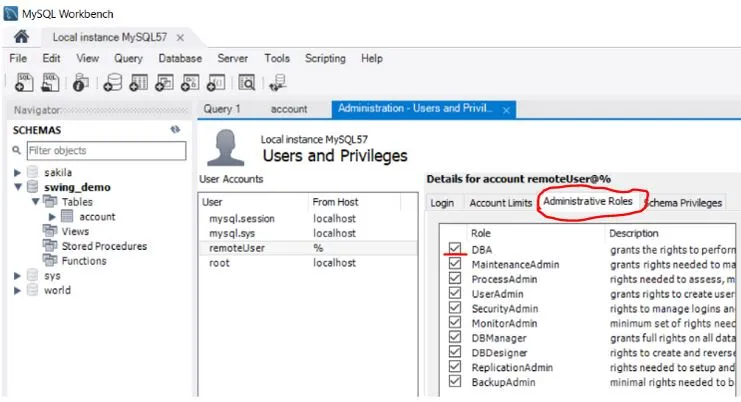This screenshot has height=402, width=741.
Task: Select the mysql.sys user account
Action: coord(308,233)
